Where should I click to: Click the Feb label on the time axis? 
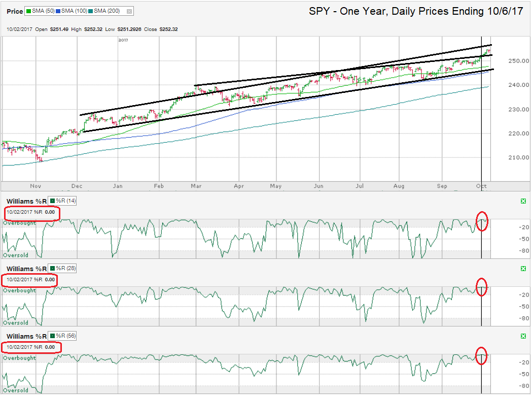pos(159,186)
